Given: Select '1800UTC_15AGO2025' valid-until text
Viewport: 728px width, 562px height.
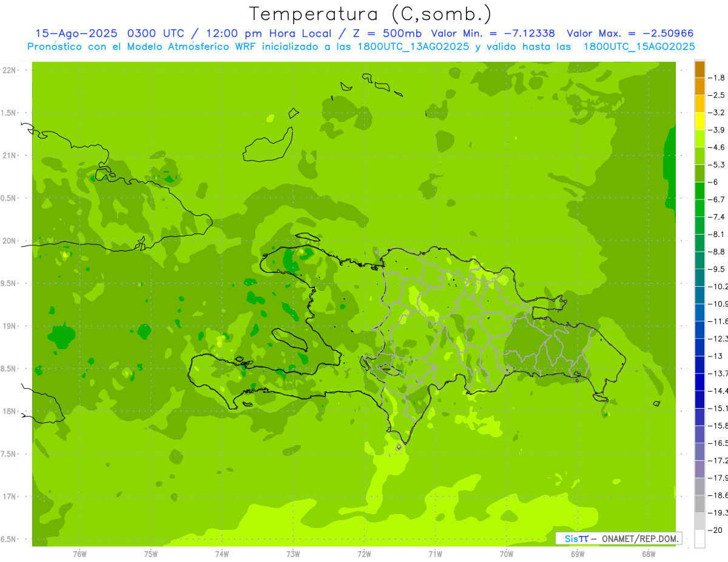Looking at the screenshot, I should coord(639,47).
